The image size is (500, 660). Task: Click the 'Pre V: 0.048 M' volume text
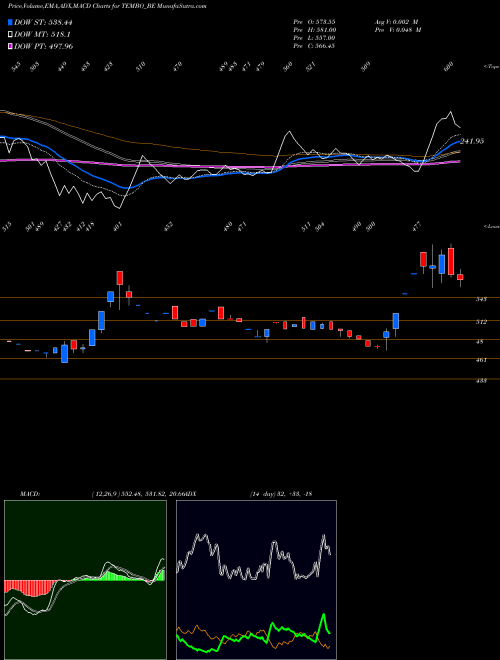click(x=397, y=30)
